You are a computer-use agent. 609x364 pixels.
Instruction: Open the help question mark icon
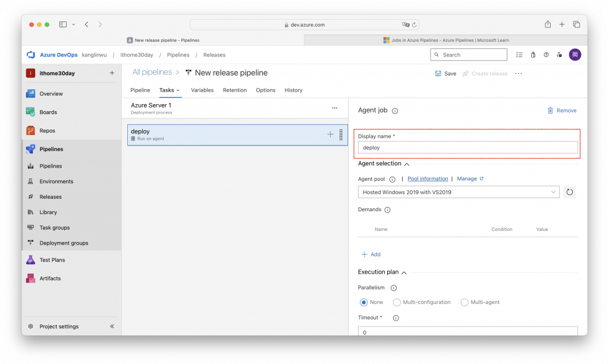(546, 55)
